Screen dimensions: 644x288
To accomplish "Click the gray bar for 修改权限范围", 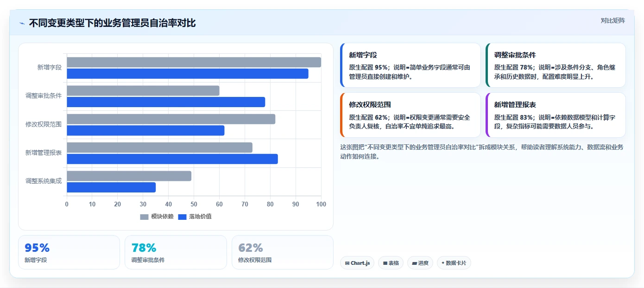I will (171, 119).
